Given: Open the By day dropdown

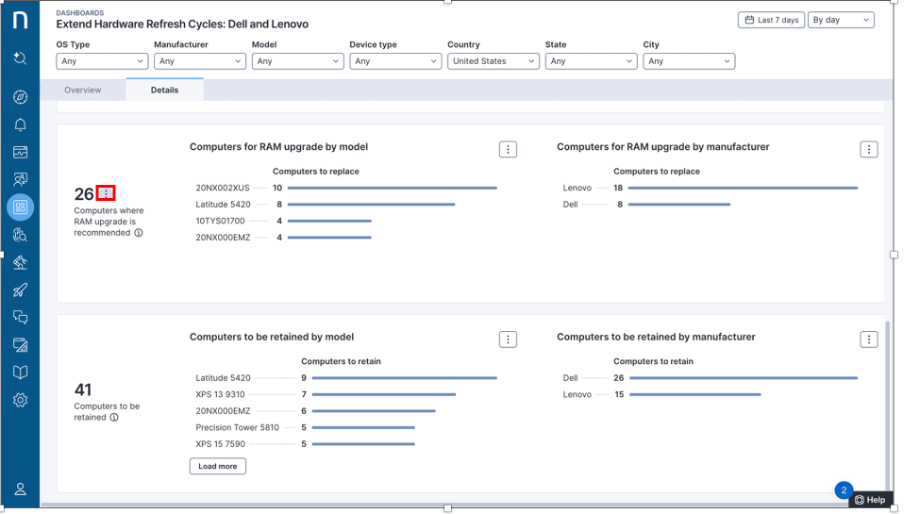Looking at the screenshot, I should click(840, 20).
